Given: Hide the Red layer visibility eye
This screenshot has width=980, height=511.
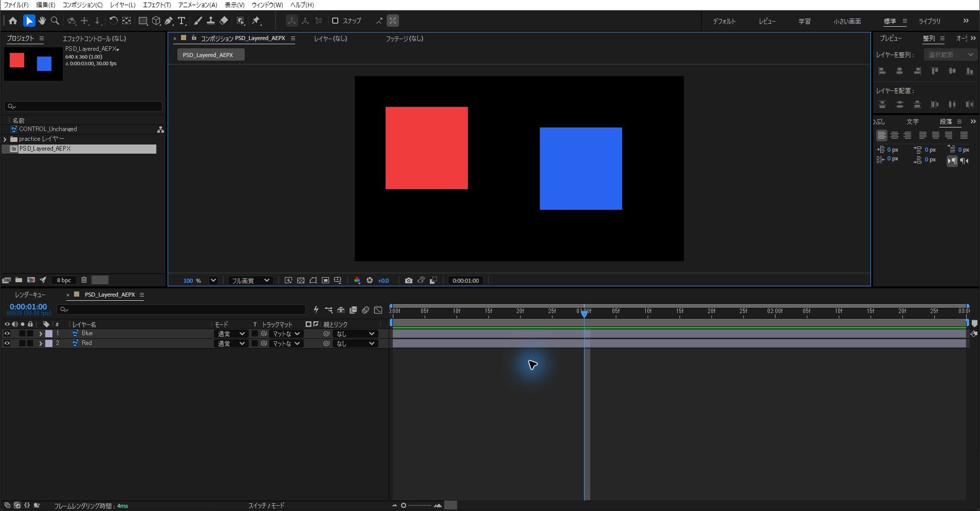Looking at the screenshot, I should [x=7, y=343].
